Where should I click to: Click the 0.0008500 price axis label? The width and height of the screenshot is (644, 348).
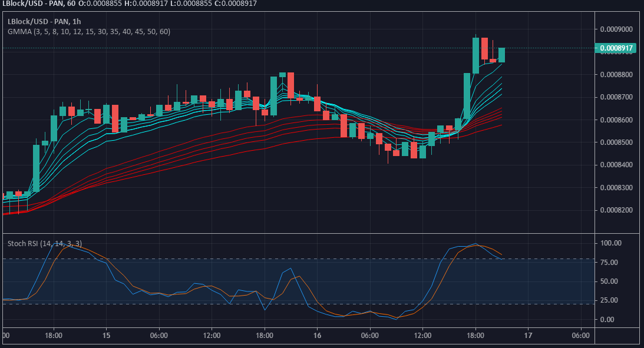(616, 142)
